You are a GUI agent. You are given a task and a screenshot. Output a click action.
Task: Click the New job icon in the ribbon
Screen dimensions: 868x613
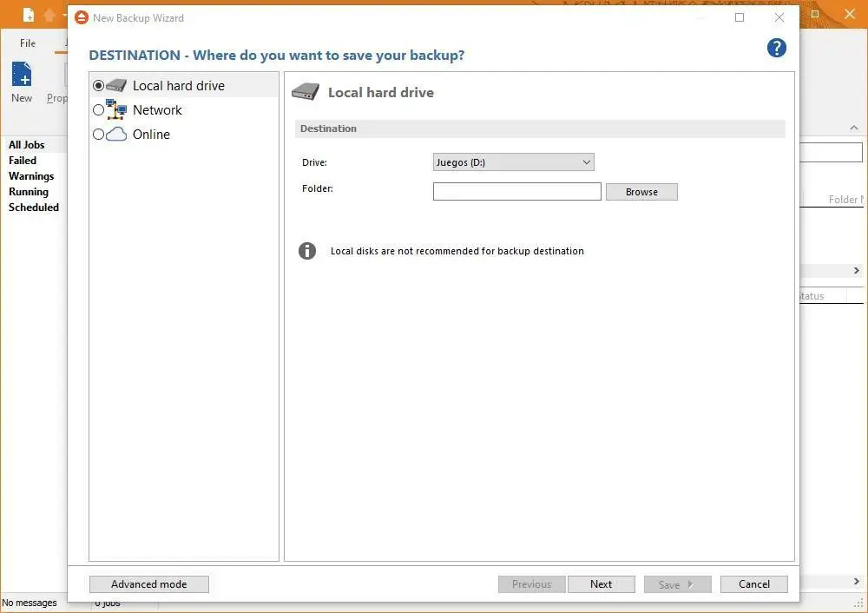click(x=22, y=76)
